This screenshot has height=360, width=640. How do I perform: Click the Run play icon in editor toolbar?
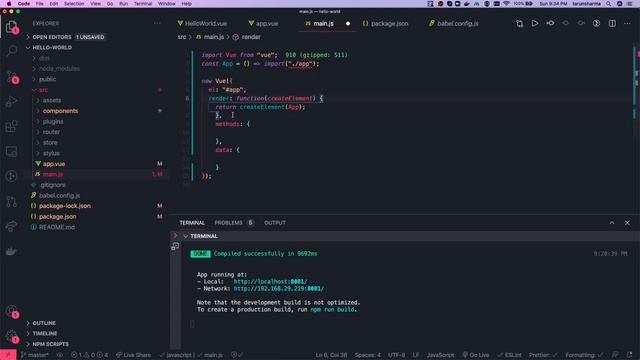[535, 24]
